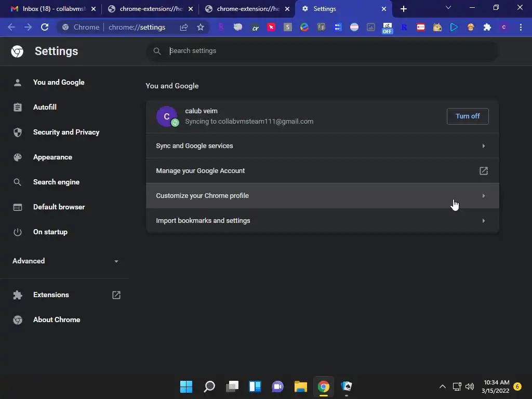Click the Edge-like swirl extension icon
This screenshot has height=399, width=532.
(304, 27)
